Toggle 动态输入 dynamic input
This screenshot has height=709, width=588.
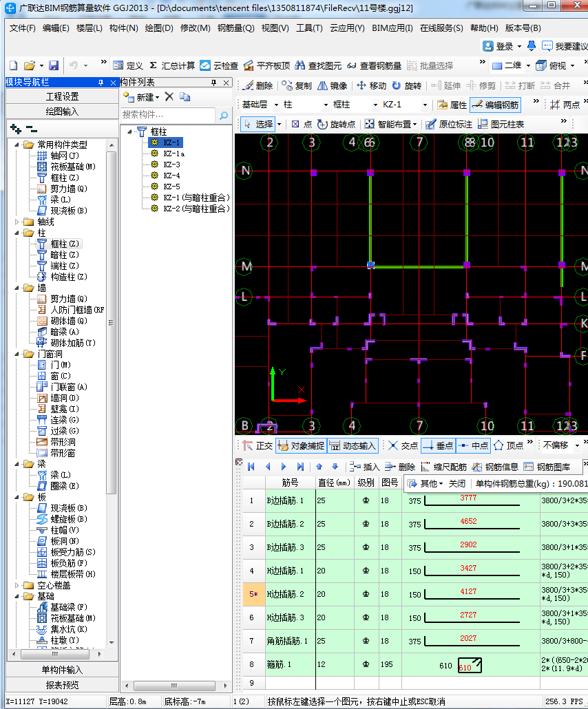coord(353,446)
